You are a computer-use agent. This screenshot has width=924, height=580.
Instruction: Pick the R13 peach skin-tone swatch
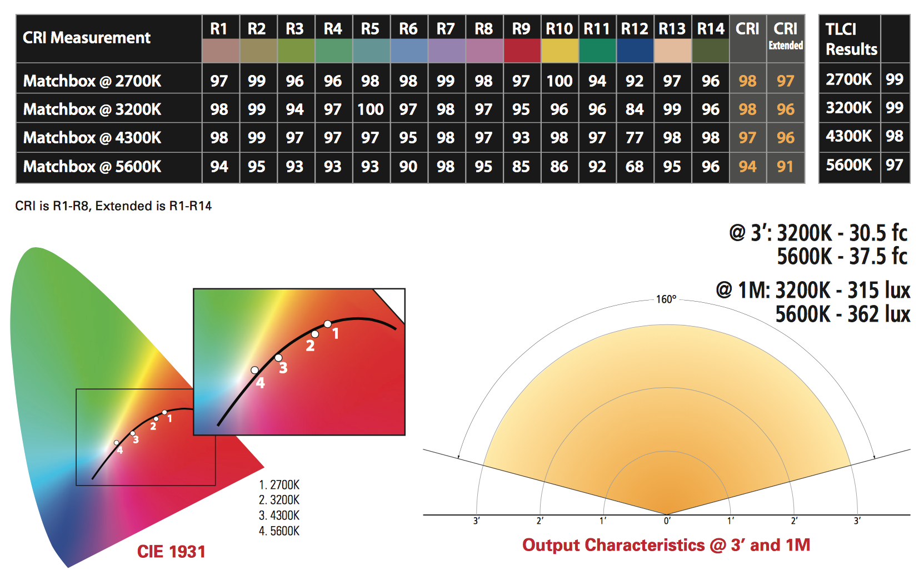(672, 51)
